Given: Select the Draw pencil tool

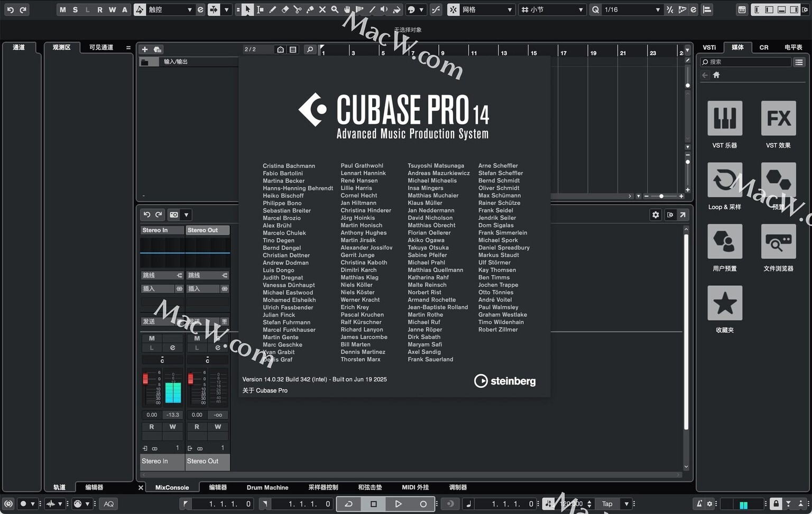Looking at the screenshot, I should (x=273, y=10).
